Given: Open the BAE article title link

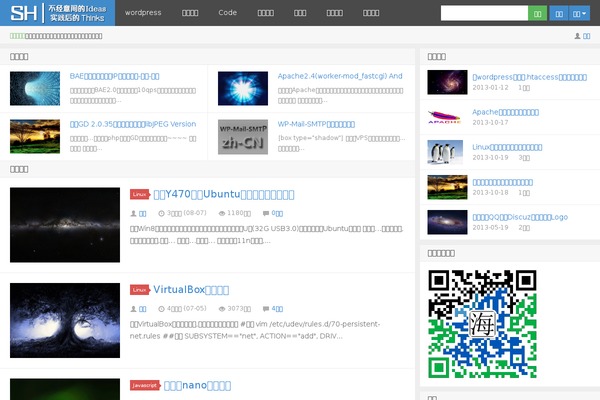Looking at the screenshot, I should pos(114,76).
